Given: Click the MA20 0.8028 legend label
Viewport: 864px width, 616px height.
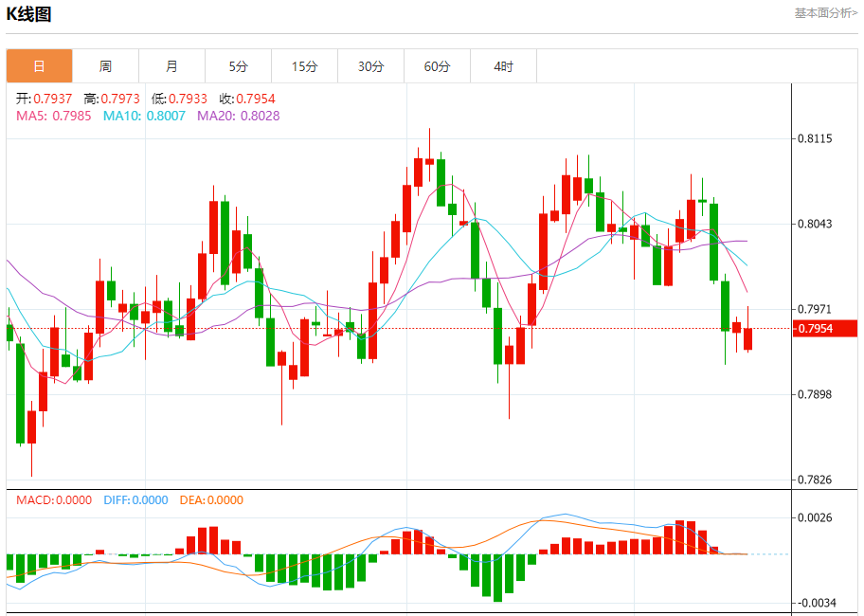Looking at the screenshot, I should click(239, 116).
